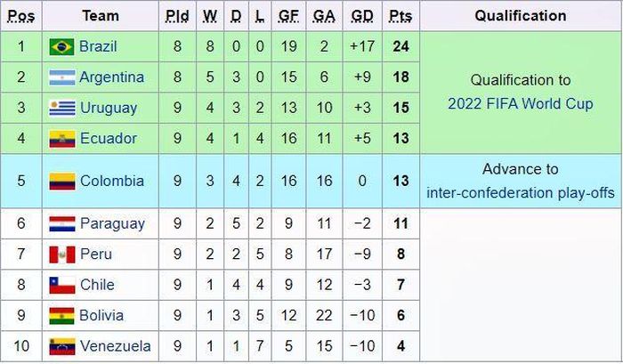Screen dimensions: 623x364
Task: Click the Ecuador flag icon
Action: (62, 139)
